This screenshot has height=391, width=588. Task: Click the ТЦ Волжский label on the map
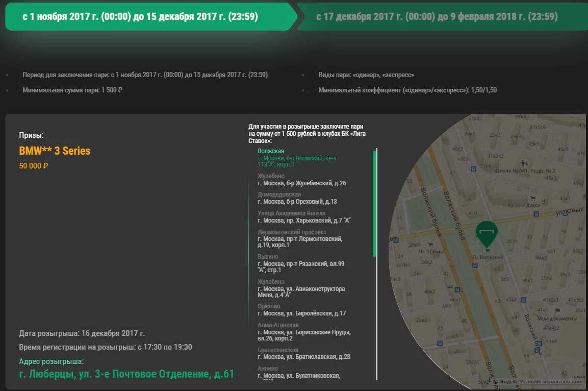pyautogui.click(x=488, y=257)
